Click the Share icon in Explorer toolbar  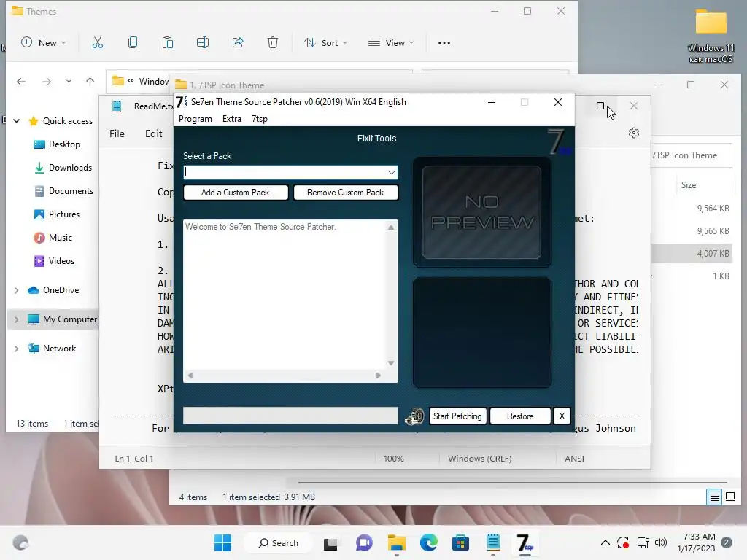238,43
